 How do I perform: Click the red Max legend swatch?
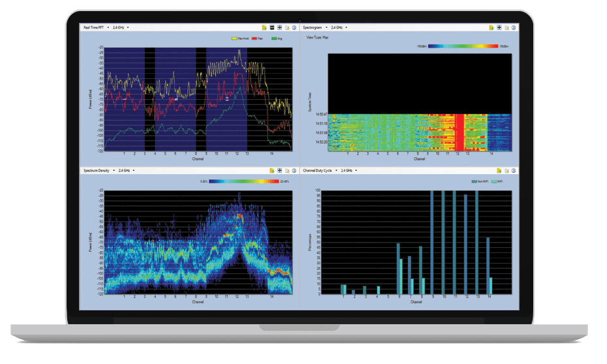pyautogui.click(x=255, y=38)
